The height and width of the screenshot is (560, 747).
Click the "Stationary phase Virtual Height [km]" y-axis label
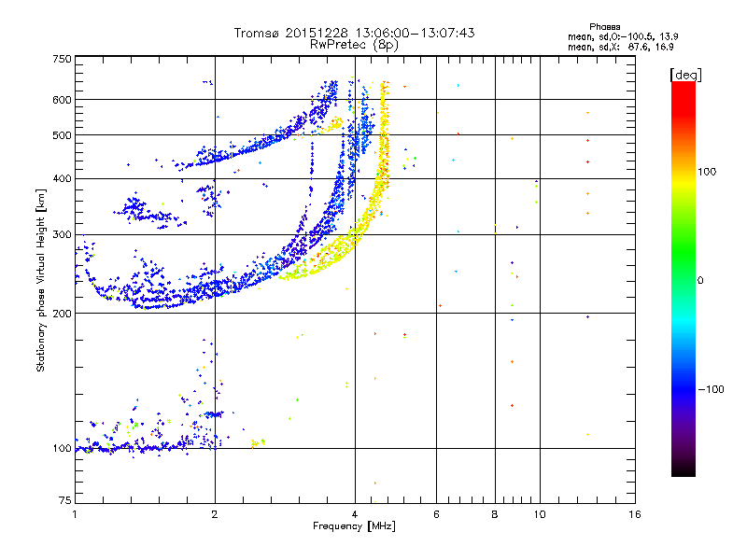pos(41,280)
